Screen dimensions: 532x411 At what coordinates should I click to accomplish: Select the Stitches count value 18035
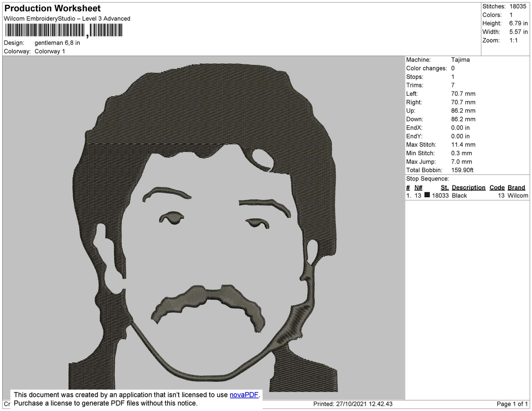click(518, 6)
